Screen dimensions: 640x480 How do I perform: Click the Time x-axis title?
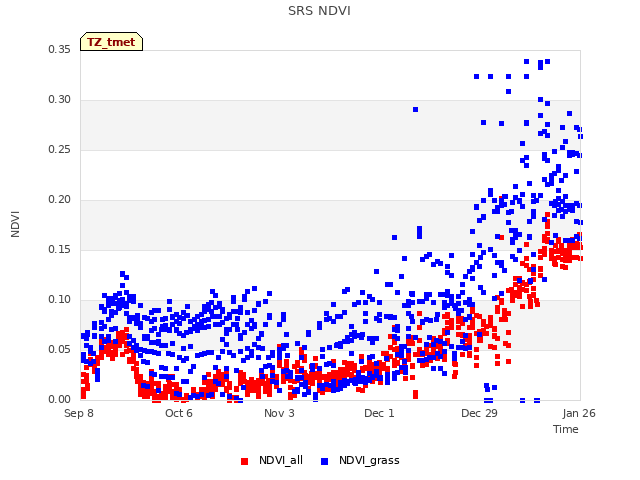566,429
